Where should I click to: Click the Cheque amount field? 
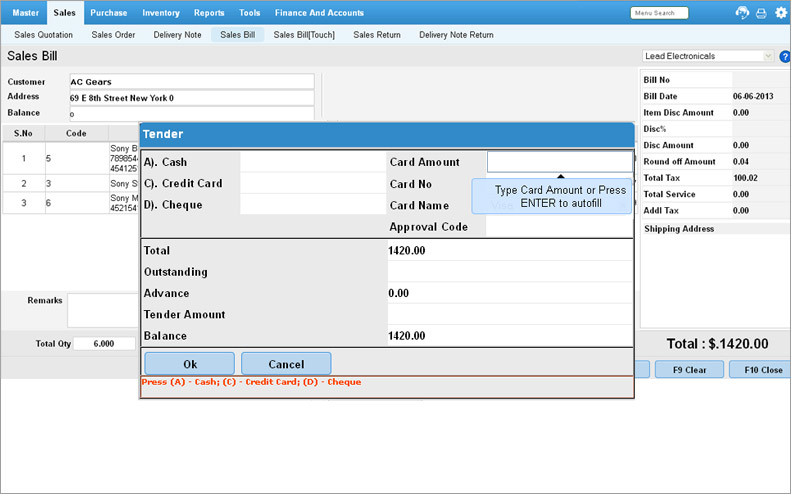[x=313, y=205]
